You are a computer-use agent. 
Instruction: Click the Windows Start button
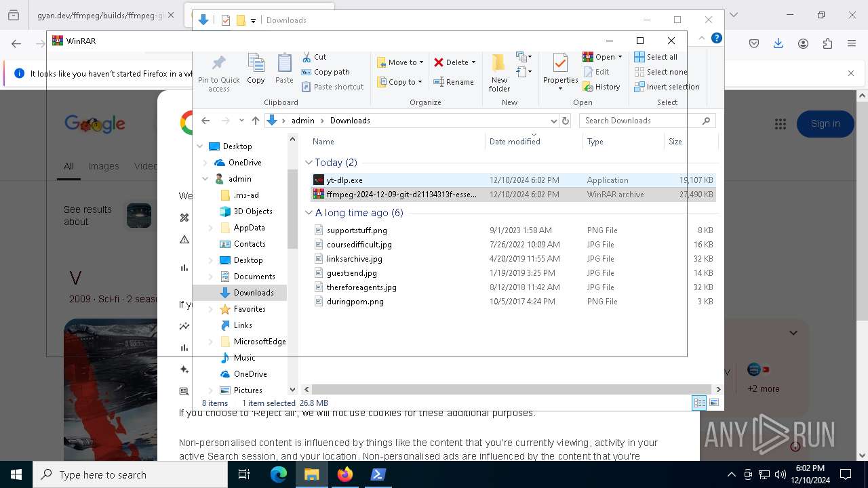coord(16,474)
